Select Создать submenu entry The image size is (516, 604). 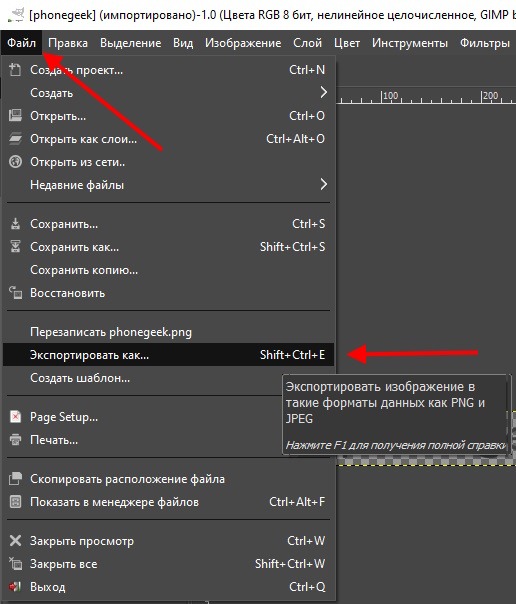click(x=168, y=92)
